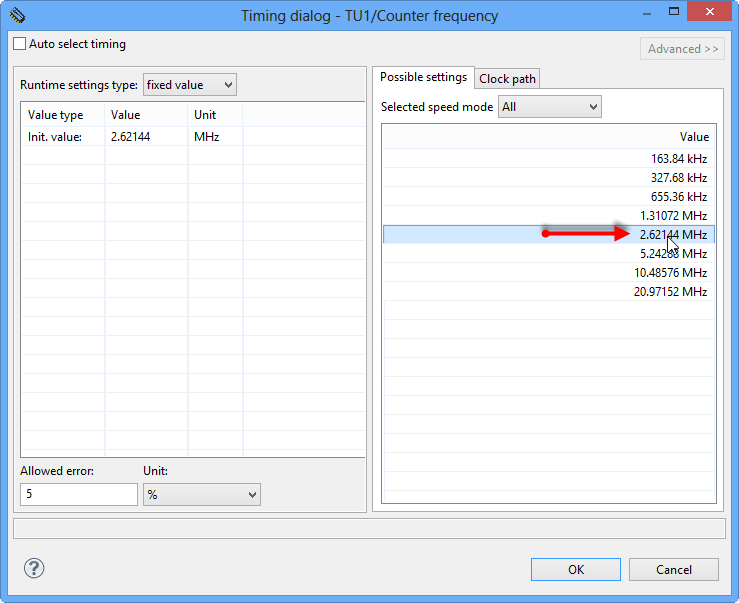
Task: Click the Timing dialog title bar icon
Action: 17,16
